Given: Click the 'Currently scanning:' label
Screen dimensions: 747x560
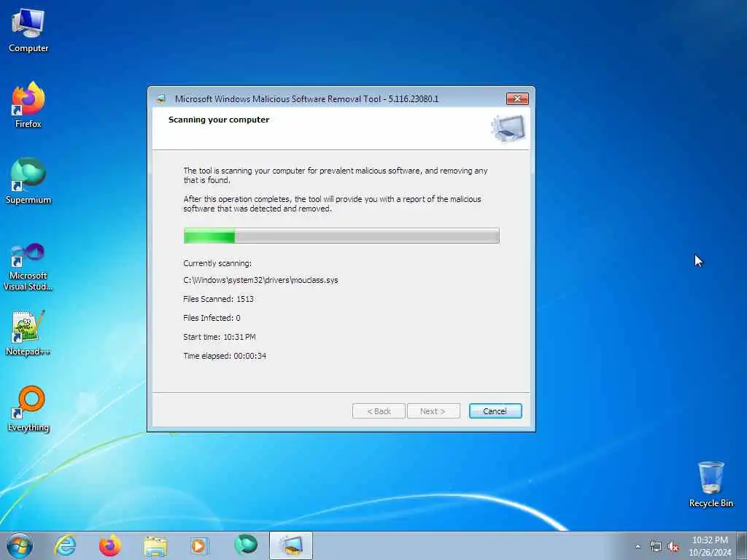Looking at the screenshot, I should [x=217, y=263].
